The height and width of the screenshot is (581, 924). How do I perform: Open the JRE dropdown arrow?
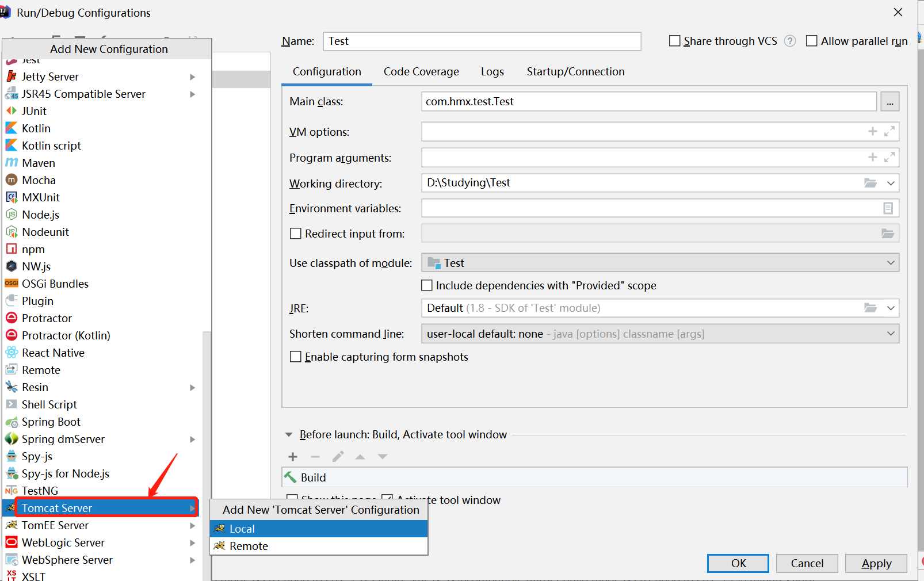[x=891, y=308]
